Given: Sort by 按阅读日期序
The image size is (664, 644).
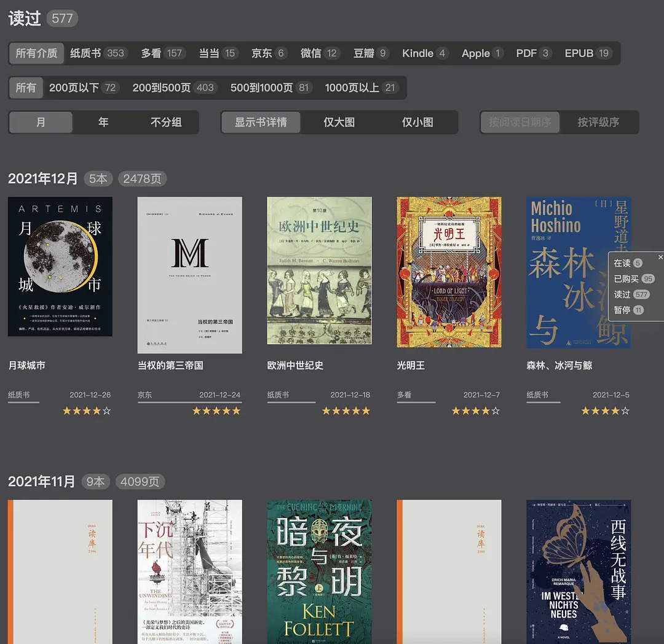Looking at the screenshot, I should click(x=520, y=122).
